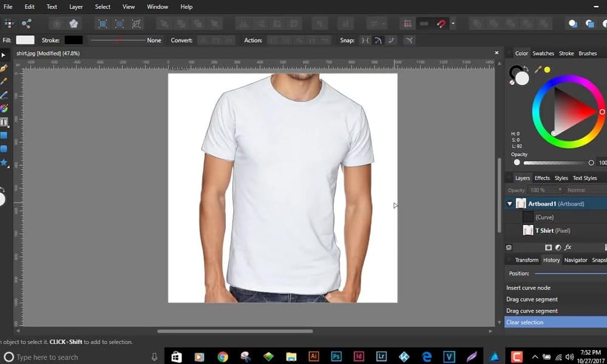The width and height of the screenshot is (607, 364).
Task: Select the Rectangle tool
Action: [4, 135]
